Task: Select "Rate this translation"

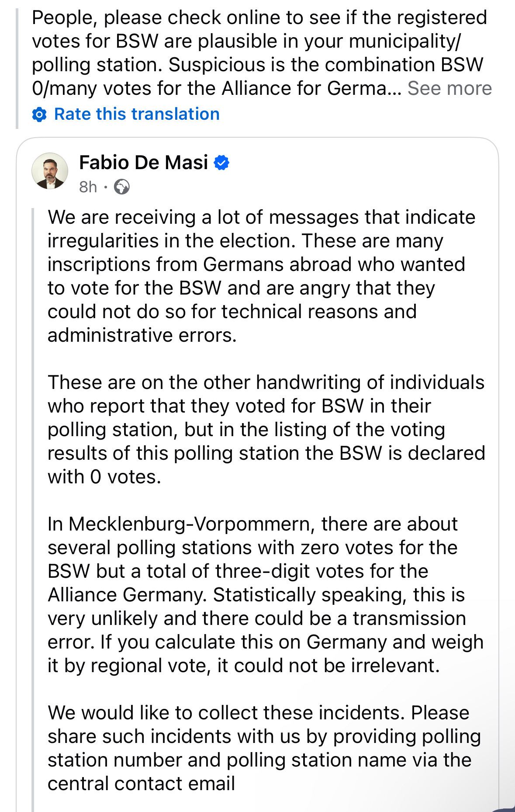Action: coord(136,115)
